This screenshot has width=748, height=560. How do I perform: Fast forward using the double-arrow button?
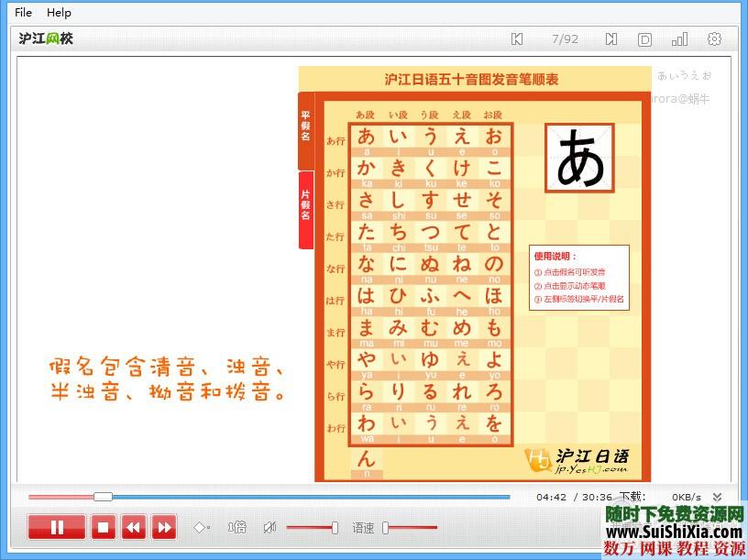pos(163,527)
